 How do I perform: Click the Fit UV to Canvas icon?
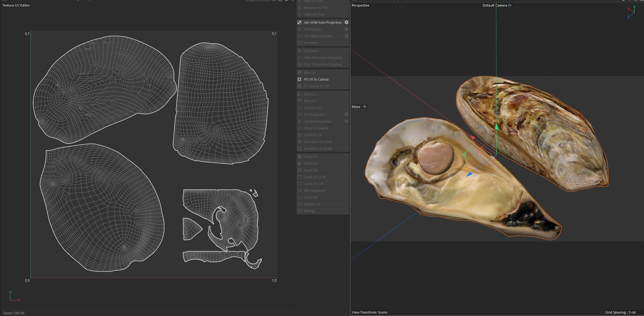(x=299, y=79)
